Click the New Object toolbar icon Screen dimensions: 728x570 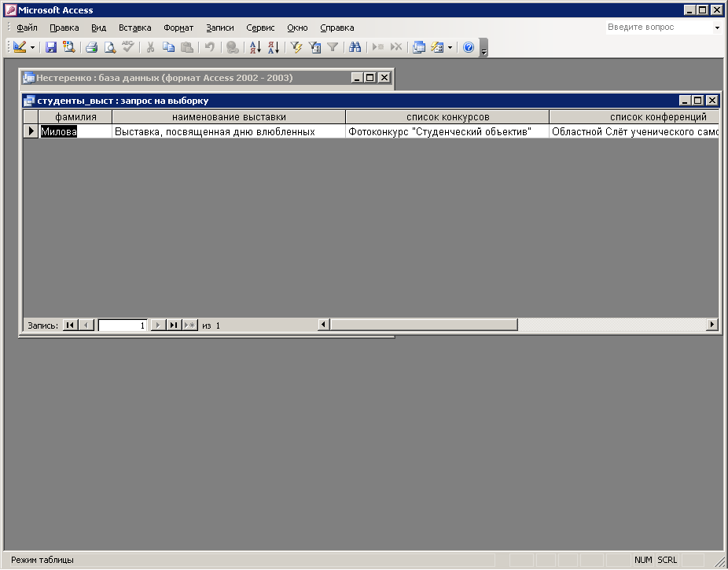coord(437,47)
